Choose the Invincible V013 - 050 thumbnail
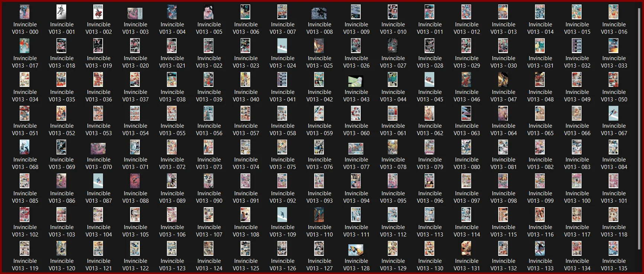This screenshot has width=644, height=274. 614,79
